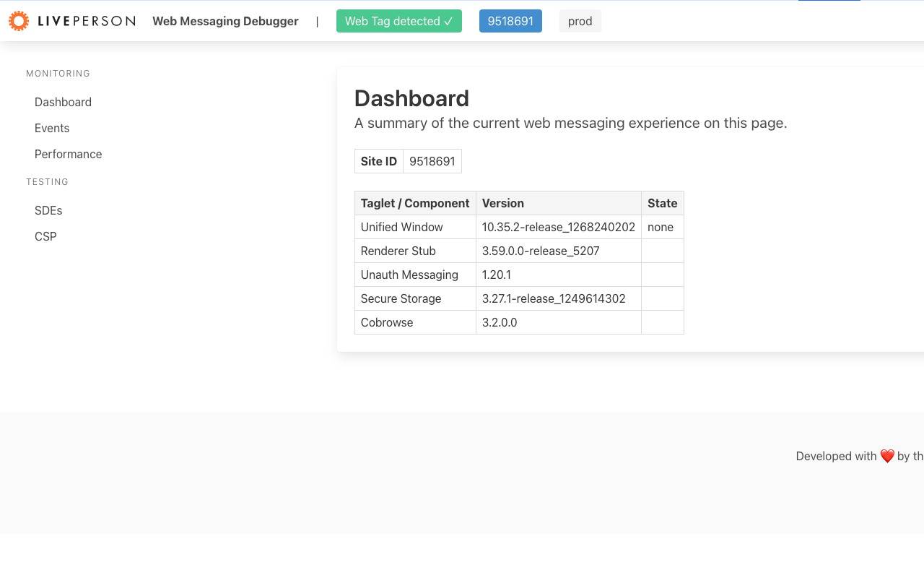
Task: Click the Web Tag detected badge
Action: [x=399, y=21]
